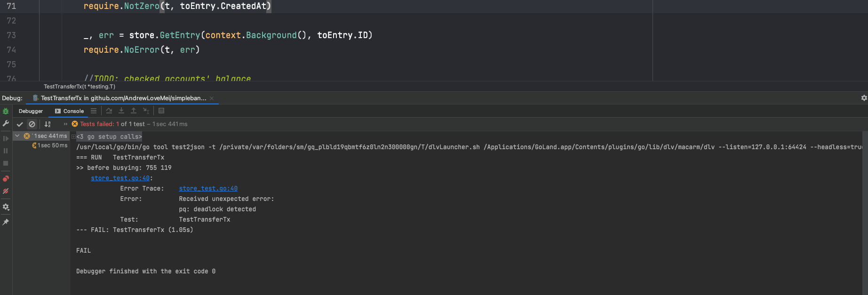
Task: Open the wrench Modify Run Configuration icon
Action: coord(6,123)
